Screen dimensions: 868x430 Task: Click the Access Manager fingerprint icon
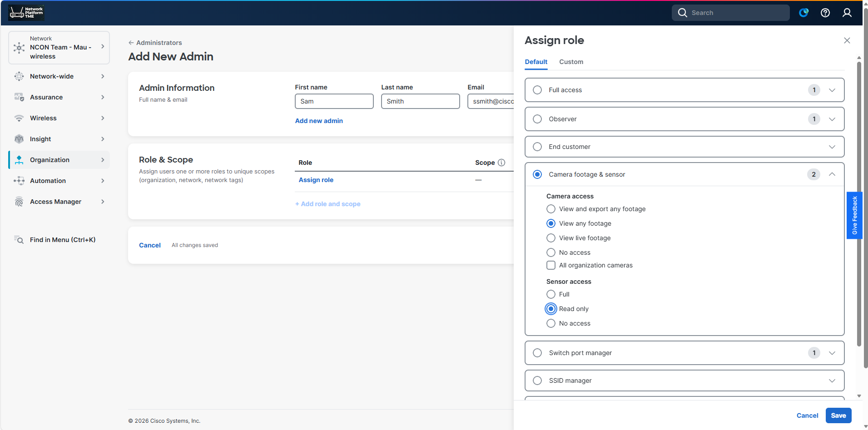click(19, 202)
